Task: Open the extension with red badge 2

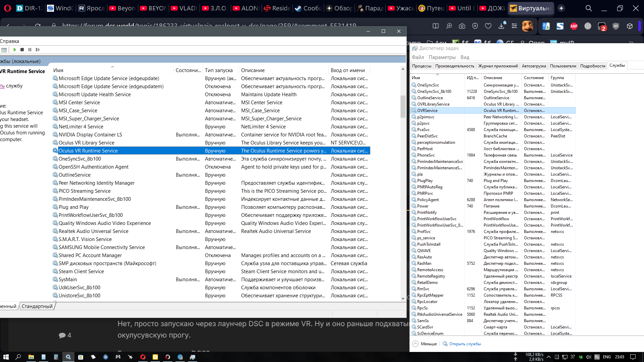Action: point(602,26)
